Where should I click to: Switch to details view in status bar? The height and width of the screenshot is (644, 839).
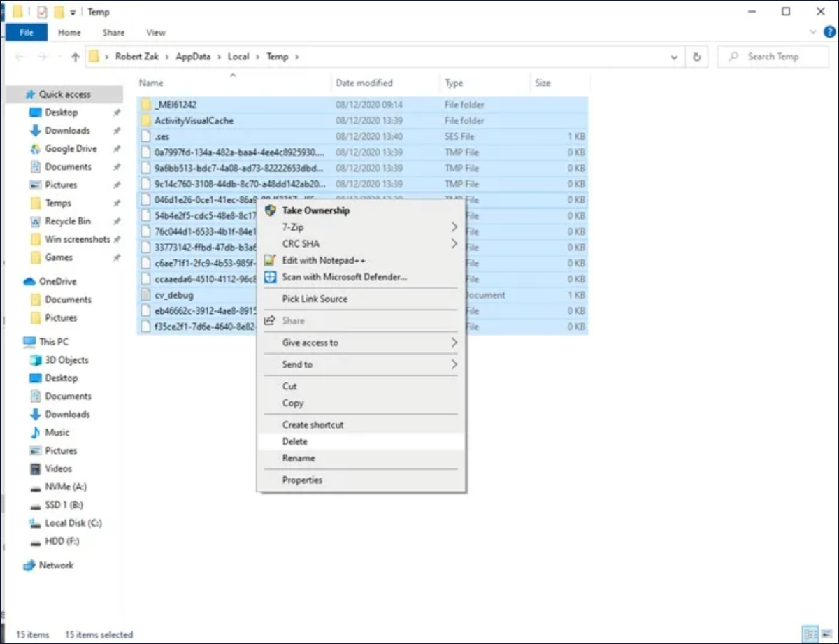pyautogui.click(x=812, y=633)
